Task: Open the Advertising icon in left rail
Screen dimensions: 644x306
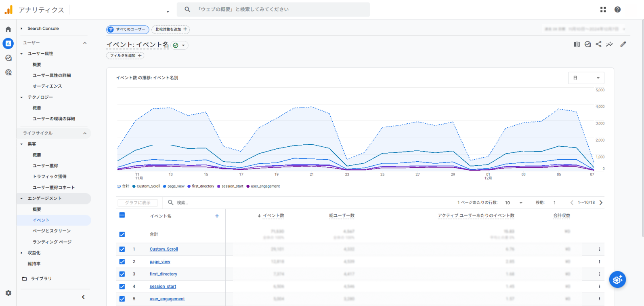Action: (x=8, y=72)
